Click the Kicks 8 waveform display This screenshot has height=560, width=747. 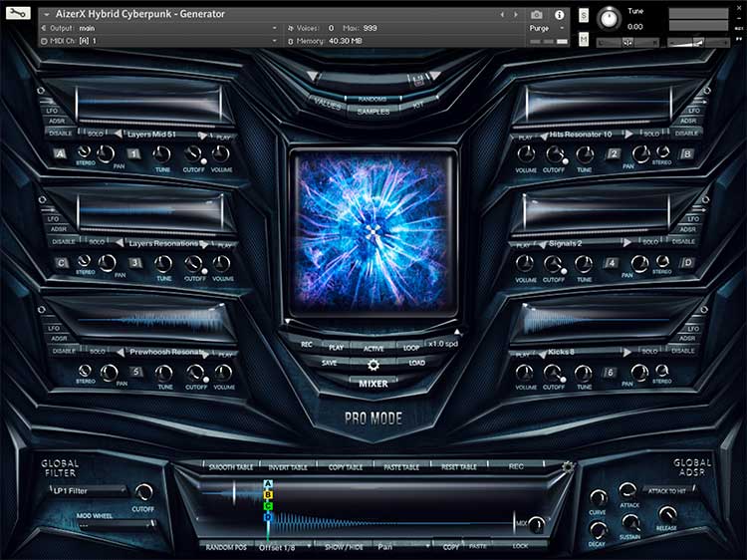click(x=596, y=320)
